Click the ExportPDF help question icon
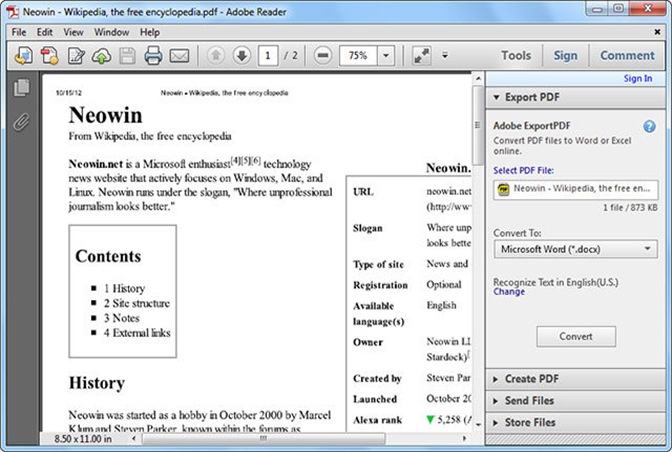 (649, 127)
